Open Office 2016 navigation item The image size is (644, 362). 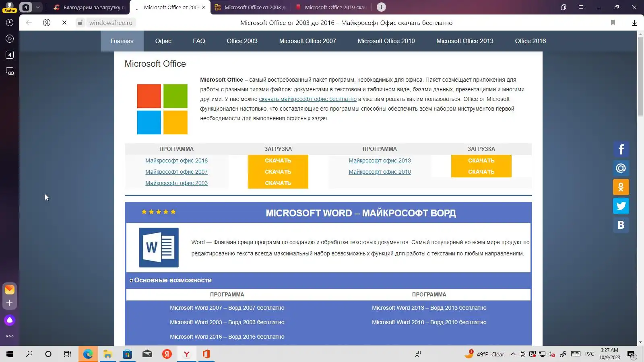click(x=530, y=41)
